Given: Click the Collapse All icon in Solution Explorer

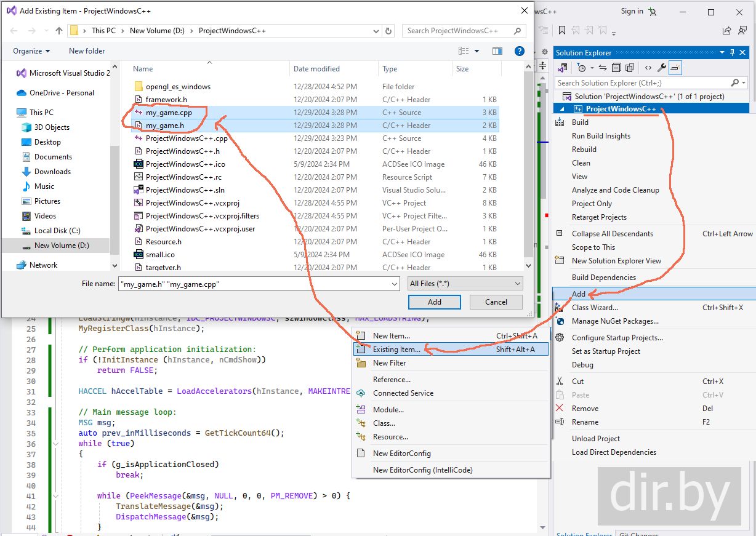Looking at the screenshot, I should pyautogui.click(x=616, y=68).
